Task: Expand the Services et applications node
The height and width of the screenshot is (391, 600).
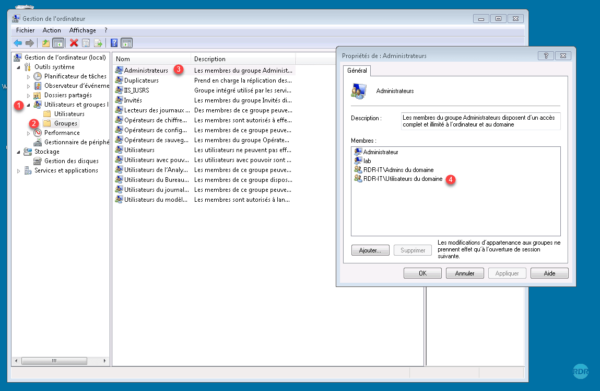Action: 18,171
